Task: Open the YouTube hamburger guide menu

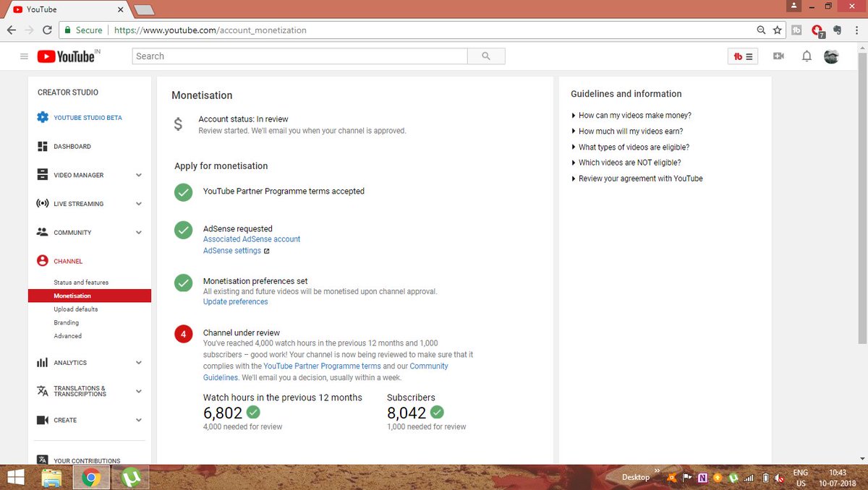Action: tap(24, 56)
